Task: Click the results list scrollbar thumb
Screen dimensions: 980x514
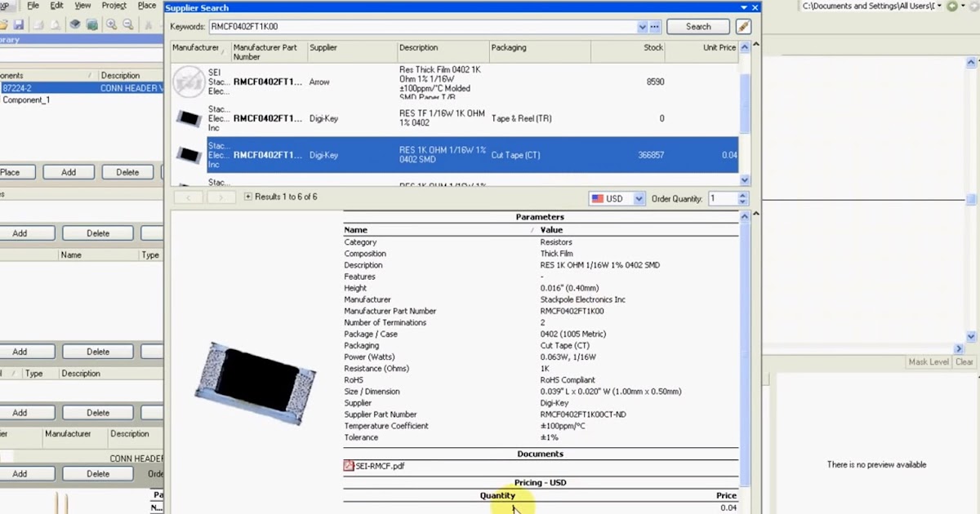Action: click(745, 102)
